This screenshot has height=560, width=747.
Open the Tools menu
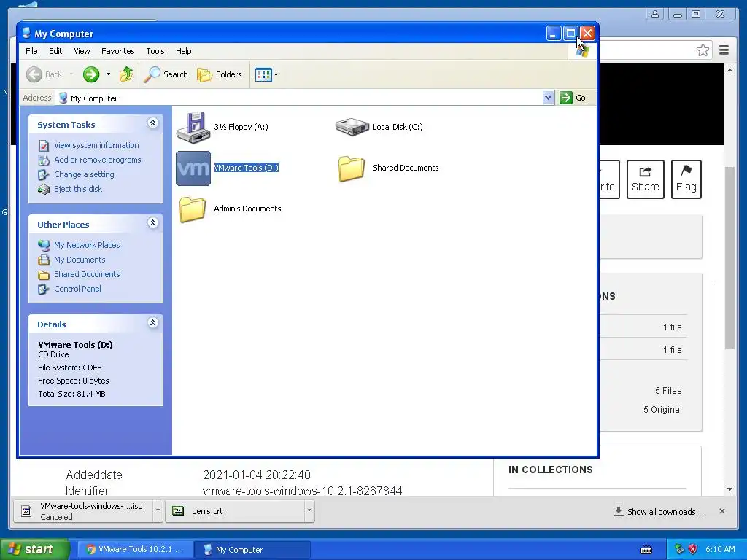click(155, 51)
